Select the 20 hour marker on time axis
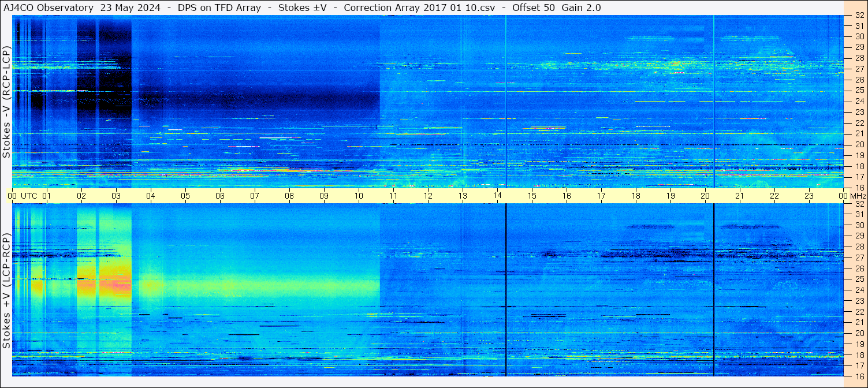 (705, 196)
